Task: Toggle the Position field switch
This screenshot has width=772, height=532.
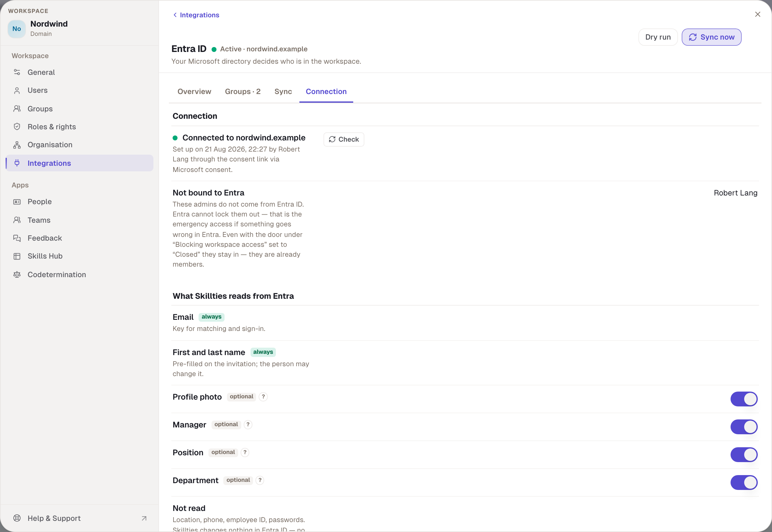Action: click(x=744, y=455)
